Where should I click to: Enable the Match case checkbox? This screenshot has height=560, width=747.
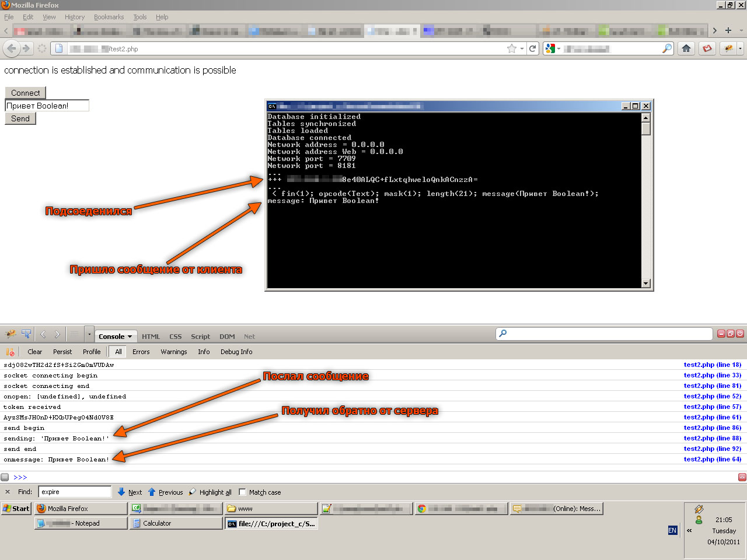click(243, 492)
